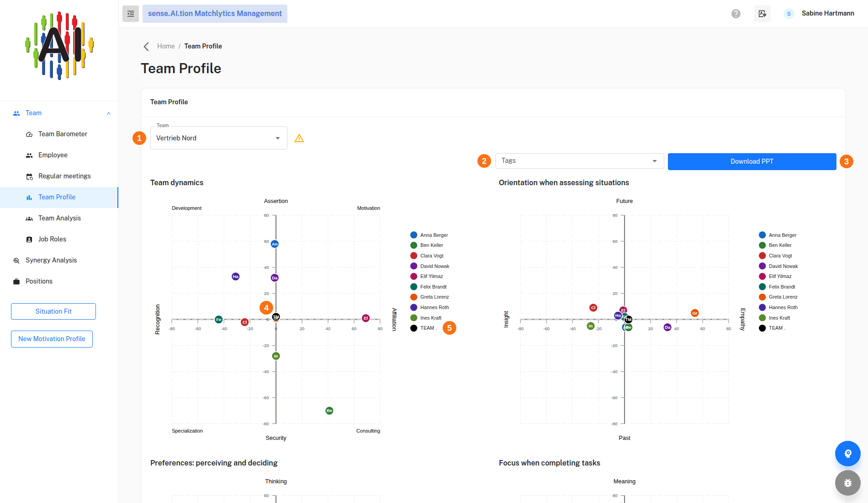
Task: Click the Positions briefcase icon
Action: (16, 282)
